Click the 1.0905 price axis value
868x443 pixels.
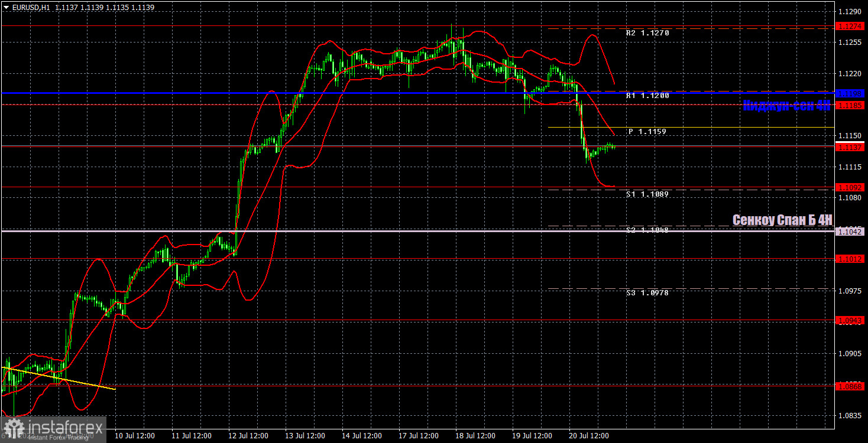[x=850, y=354]
